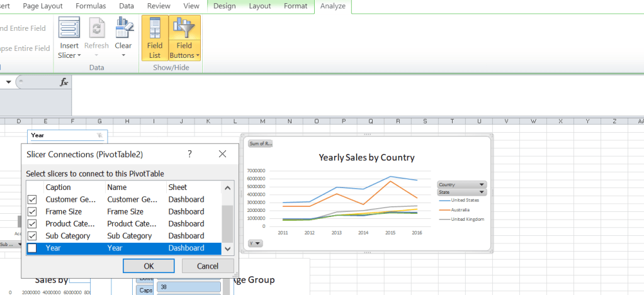Uncheck the Sub Category slicer checkbox
Image resolution: width=644 pixels, height=295 pixels.
(33, 236)
